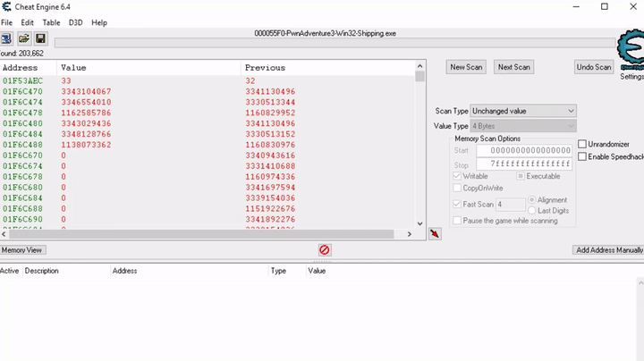Open the Table menu
Screen dimensions: 644x361
pos(52,22)
